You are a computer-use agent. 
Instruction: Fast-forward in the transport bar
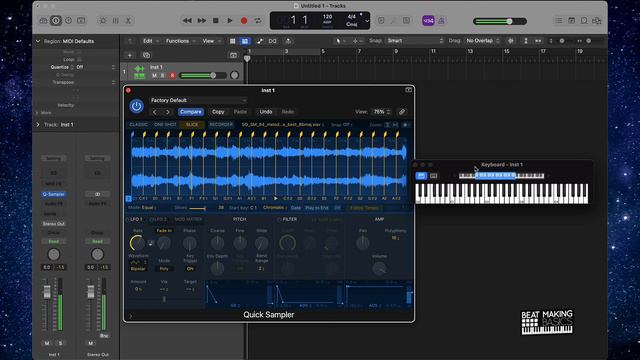tap(202, 20)
